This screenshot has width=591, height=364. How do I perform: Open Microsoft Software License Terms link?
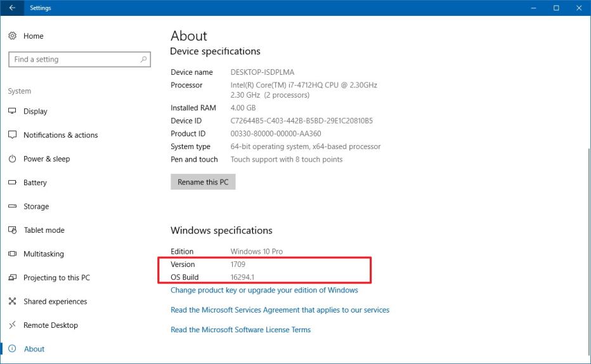click(240, 330)
